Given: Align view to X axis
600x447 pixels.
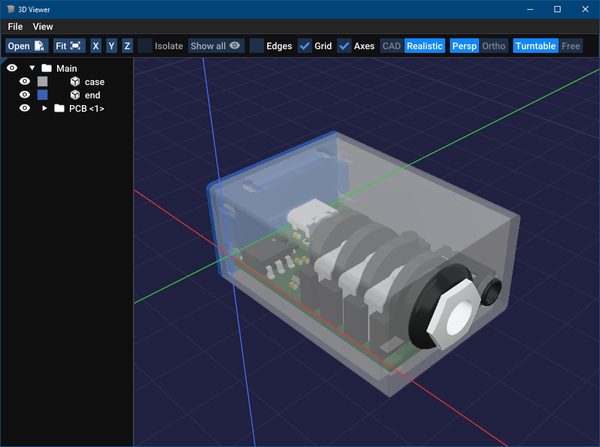Looking at the screenshot, I should click(96, 46).
